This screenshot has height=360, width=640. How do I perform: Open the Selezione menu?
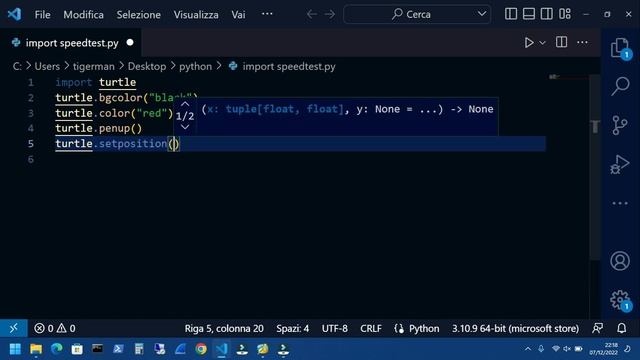pyautogui.click(x=138, y=15)
